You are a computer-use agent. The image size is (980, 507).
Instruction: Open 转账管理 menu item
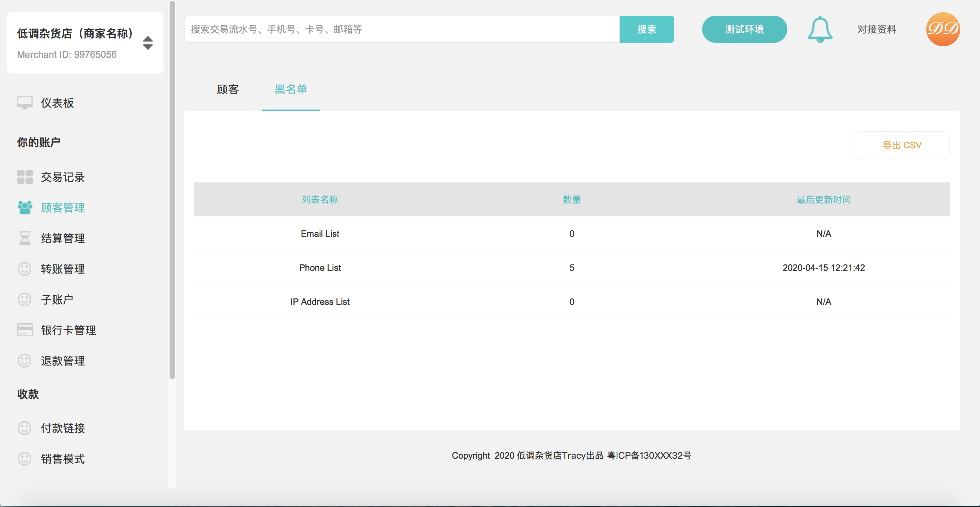[x=63, y=269]
